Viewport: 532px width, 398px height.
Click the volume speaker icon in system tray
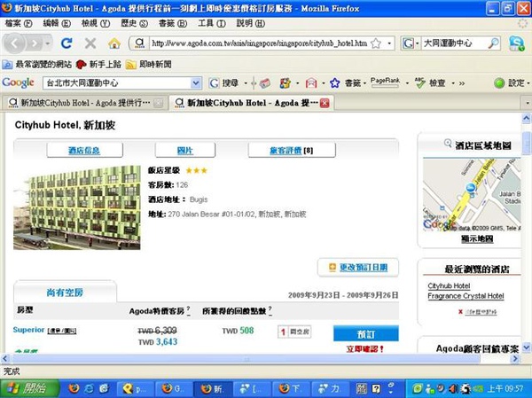[x=453, y=388]
